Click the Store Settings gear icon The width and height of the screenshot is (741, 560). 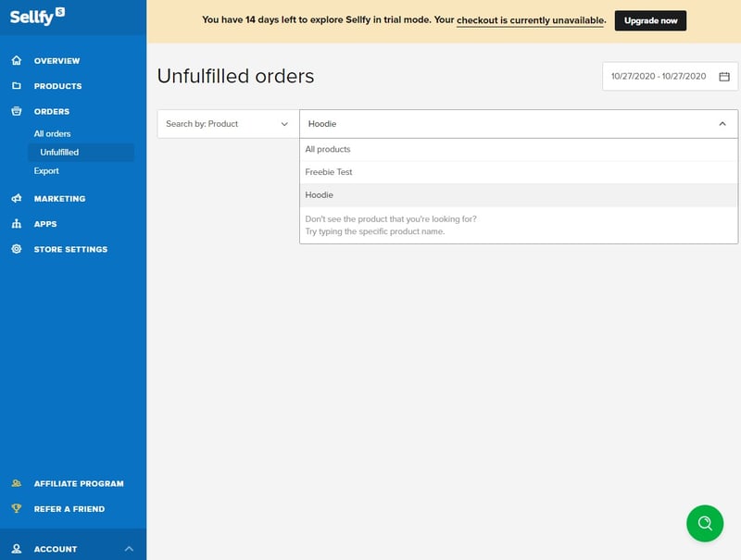pos(16,250)
